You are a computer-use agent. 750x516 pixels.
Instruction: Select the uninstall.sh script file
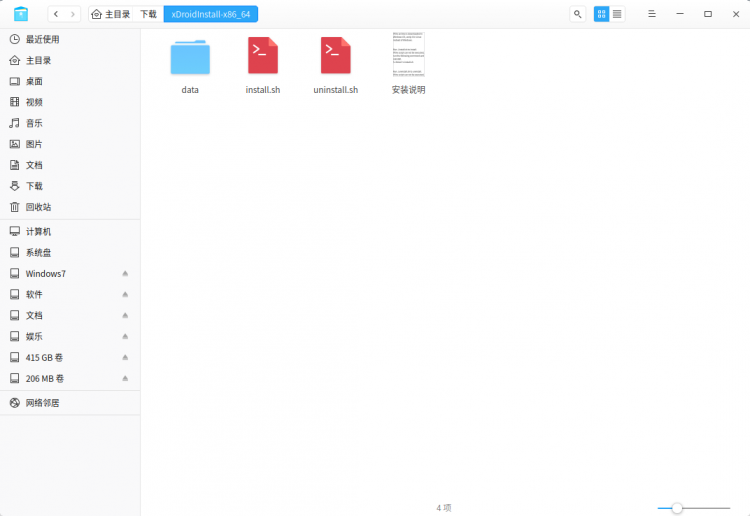tap(335, 65)
